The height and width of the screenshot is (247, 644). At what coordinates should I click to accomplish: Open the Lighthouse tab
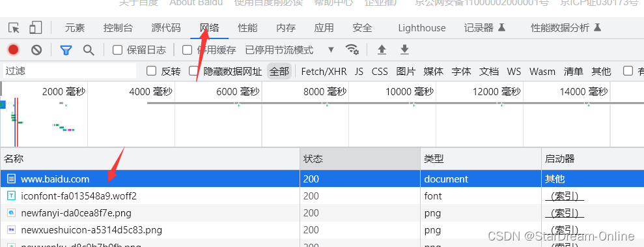422,28
